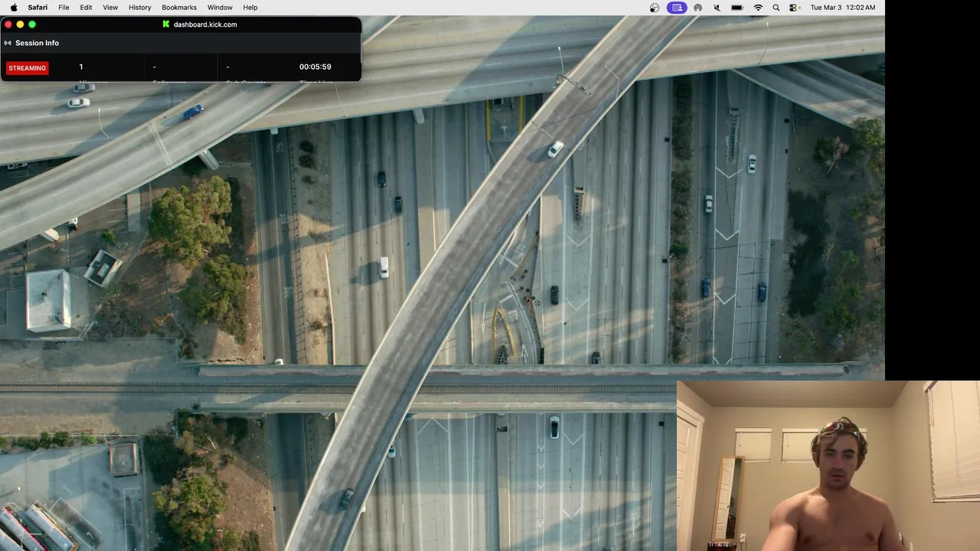This screenshot has height=551, width=980.
Task: Open the View menu
Action: (110, 8)
